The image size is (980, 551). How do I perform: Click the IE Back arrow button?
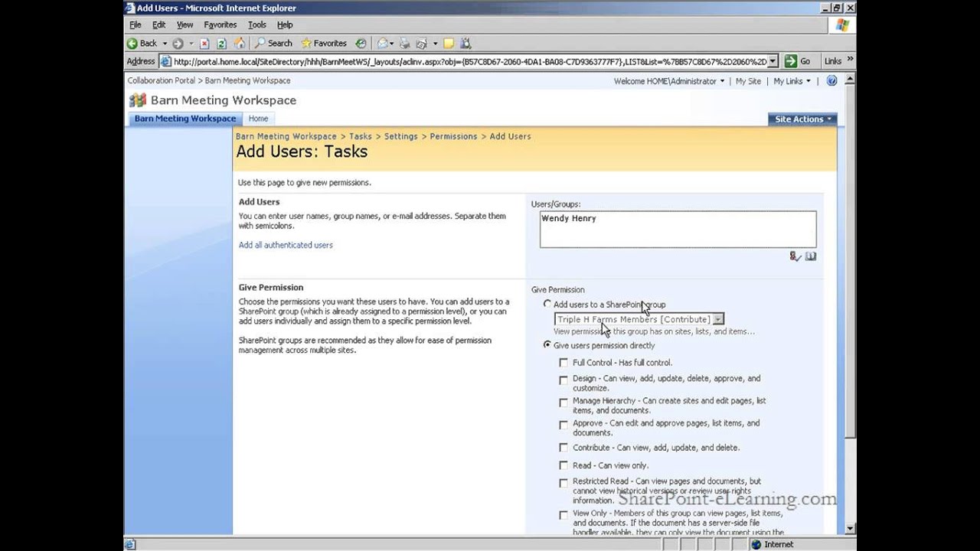[142, 44]
